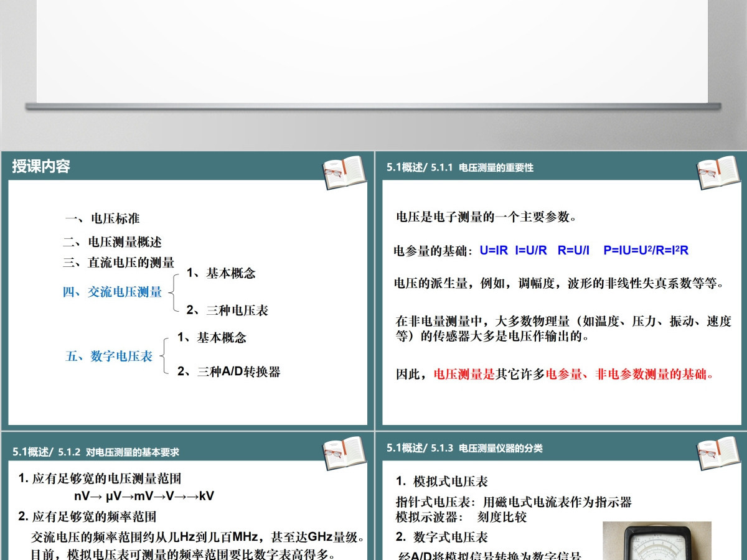This screenshot has height=560, width=747.
Task: Click the blue formula U=IR
Action: pyautogui.click(x=494, y=250)
